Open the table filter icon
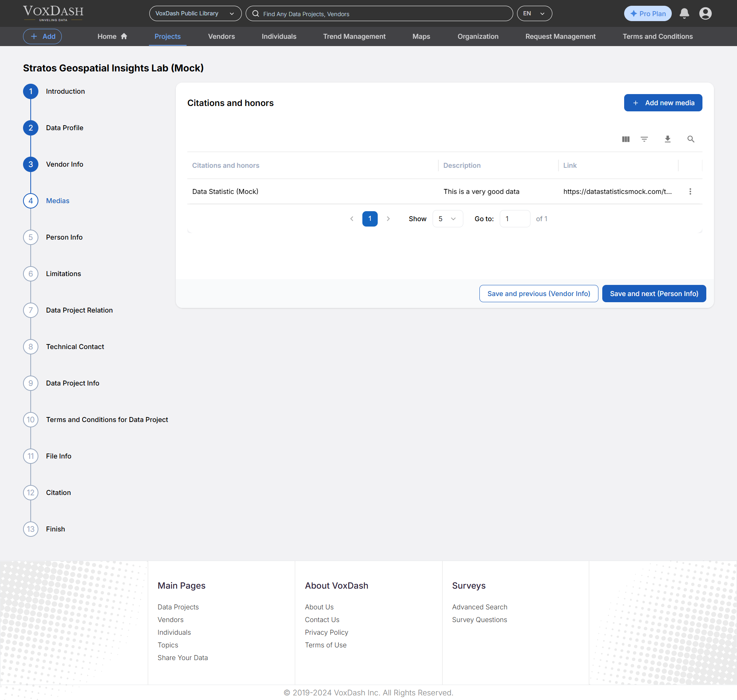The image size is (737, 700). 644,139
